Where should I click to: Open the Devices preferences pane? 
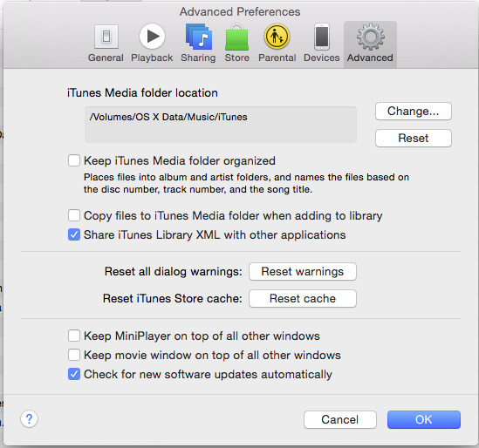(x=322, y=44)
